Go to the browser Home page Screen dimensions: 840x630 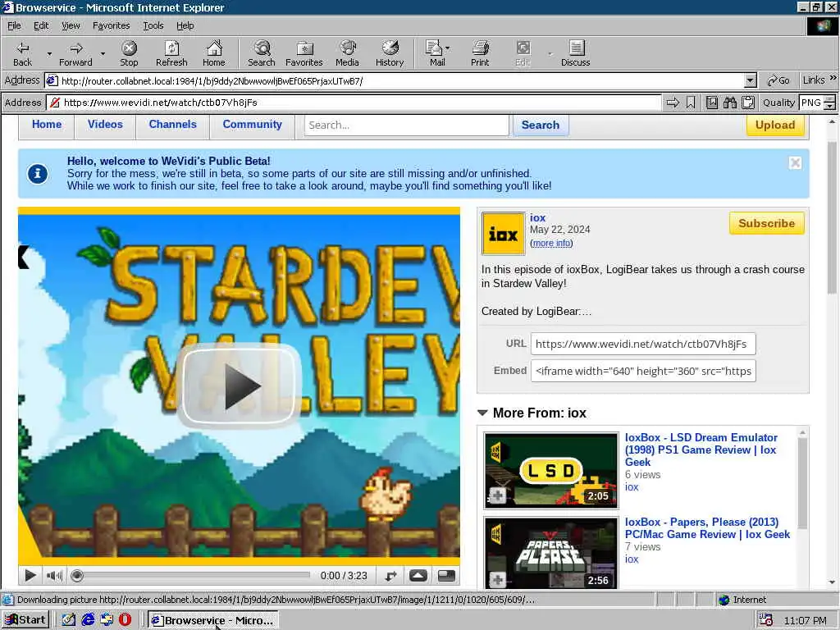pyautogui.click(x=214, y=53)
